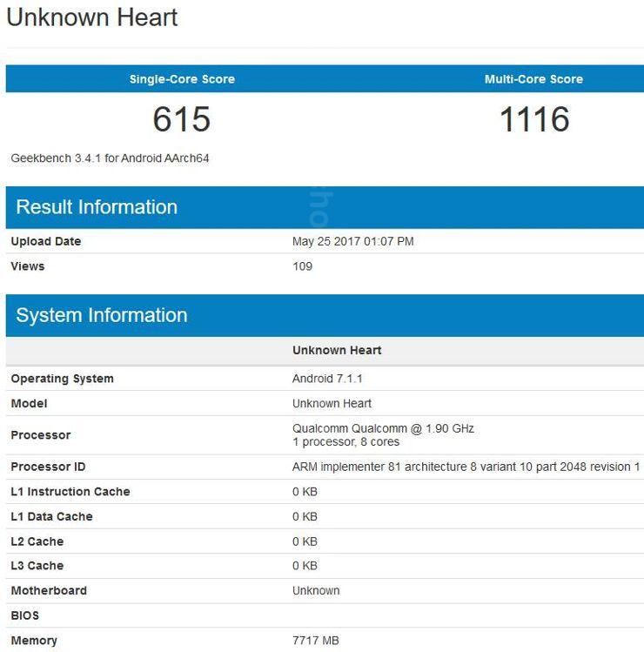Click the Result Information section header
Screen dimensions: 644x652
tap(97, 207)
